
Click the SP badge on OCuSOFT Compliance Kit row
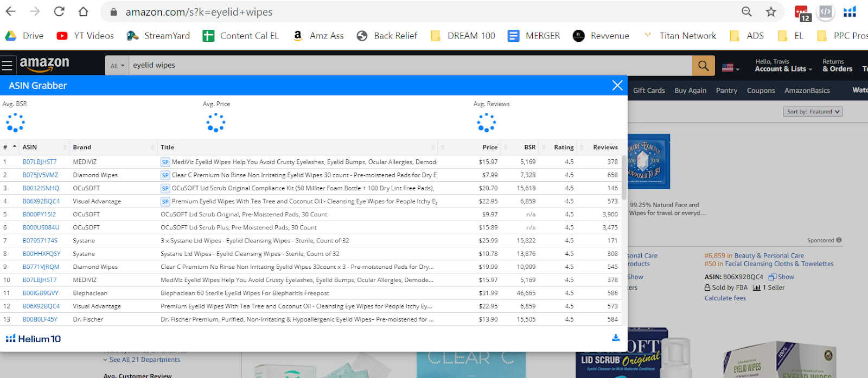tap(165, 188)
